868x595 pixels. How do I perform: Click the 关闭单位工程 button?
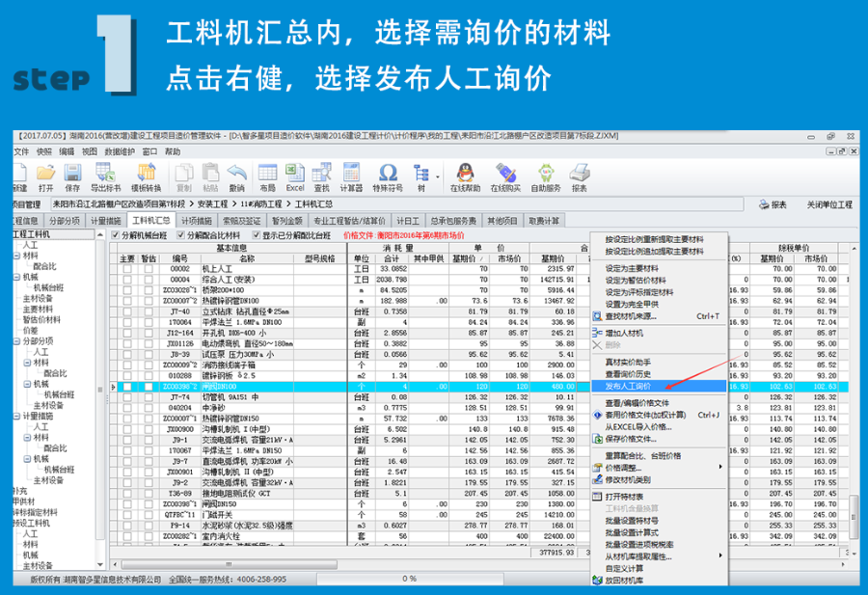[829, 204]
